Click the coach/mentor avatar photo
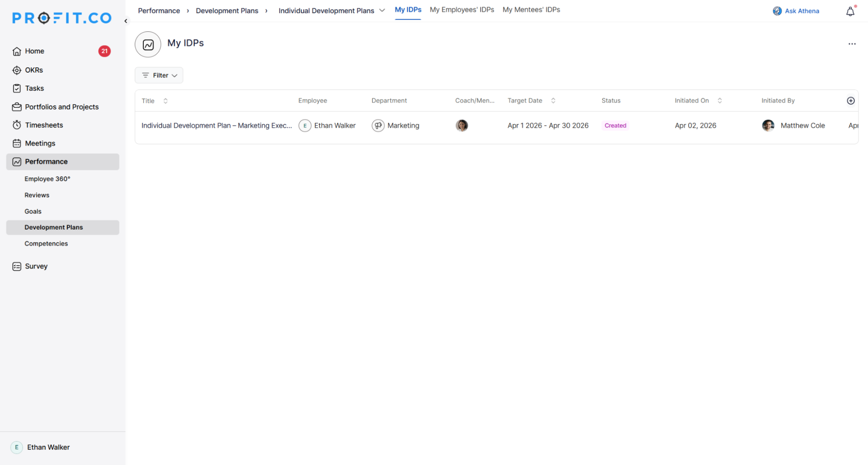 tap(462, 126)
